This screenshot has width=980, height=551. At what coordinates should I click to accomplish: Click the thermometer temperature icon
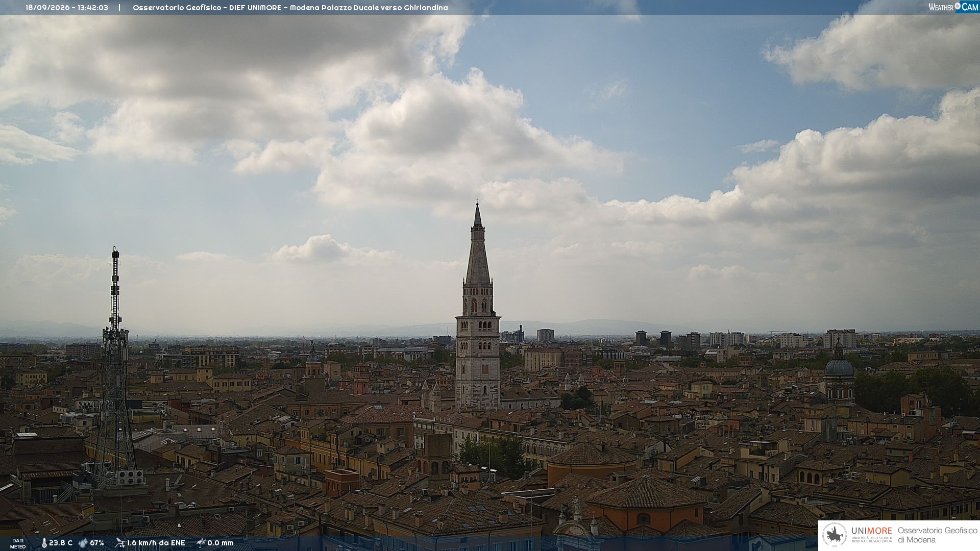point(44,543)
